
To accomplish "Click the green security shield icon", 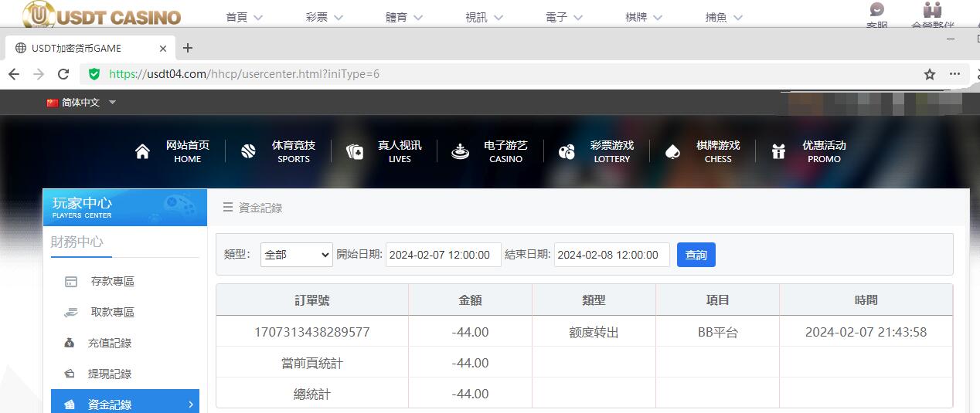I will pyautogui.click(x=94, y=74).
